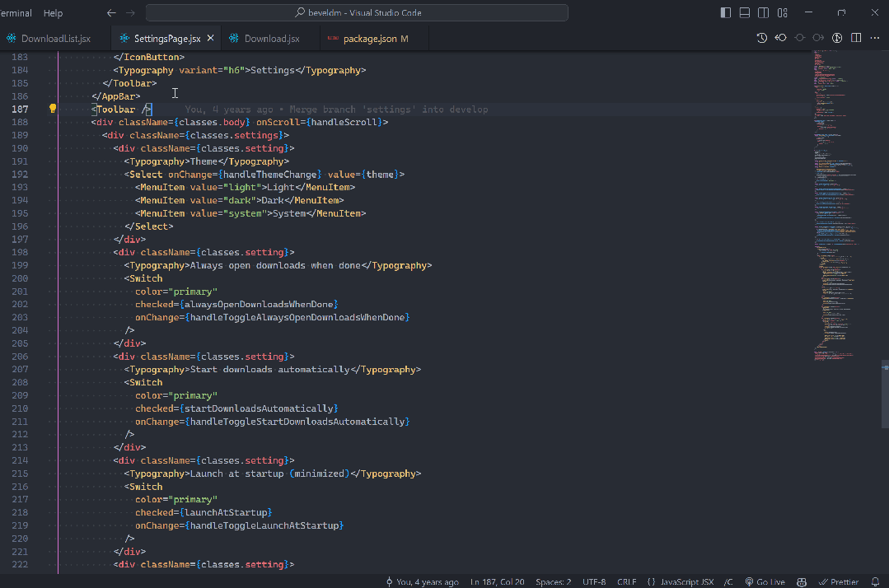Open the Customize Layout menu

pyautogui.click(x=783, y=13)
